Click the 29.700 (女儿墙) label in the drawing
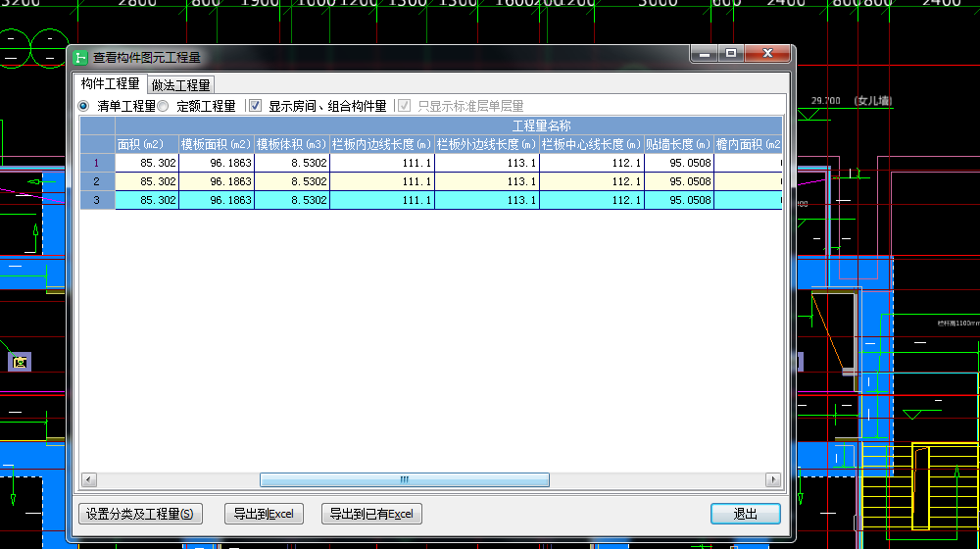The width and height of the screenshot is (980, 549). point(851,101)
